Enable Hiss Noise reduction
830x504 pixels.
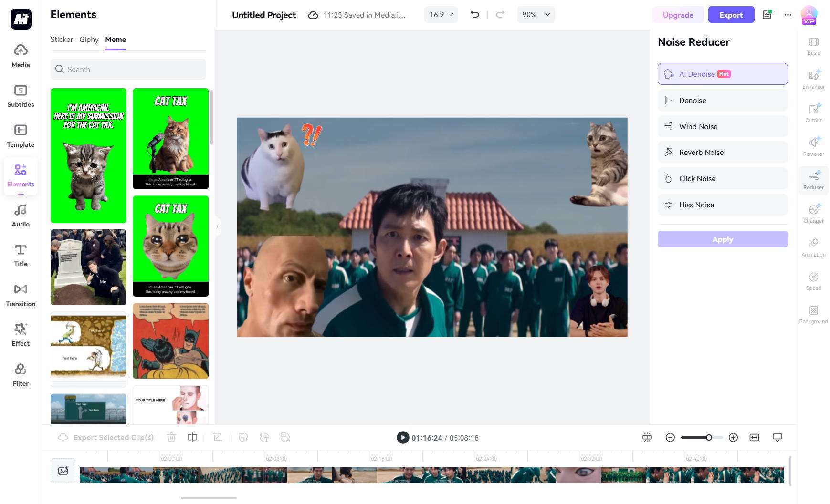point(722,205)
